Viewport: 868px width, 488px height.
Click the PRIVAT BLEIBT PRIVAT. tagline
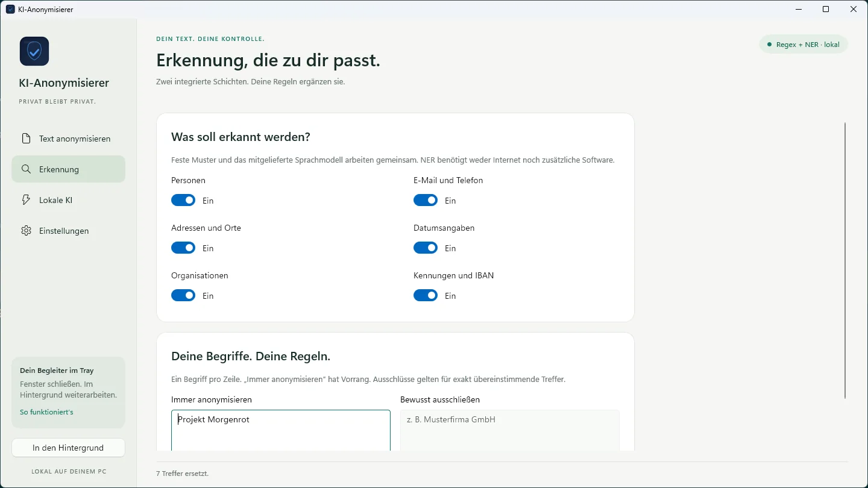[x=57, y=101]
